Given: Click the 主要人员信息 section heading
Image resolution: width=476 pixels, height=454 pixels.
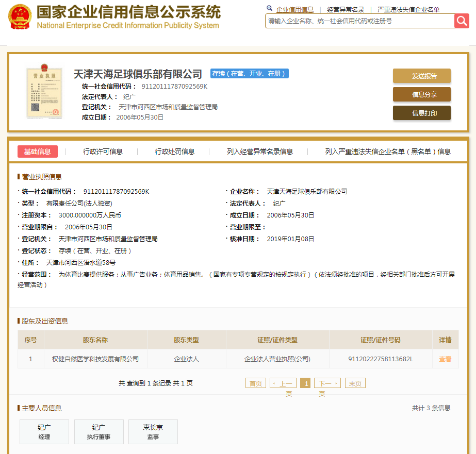Looking at the screenshot, I should click(x=42, y=408).
